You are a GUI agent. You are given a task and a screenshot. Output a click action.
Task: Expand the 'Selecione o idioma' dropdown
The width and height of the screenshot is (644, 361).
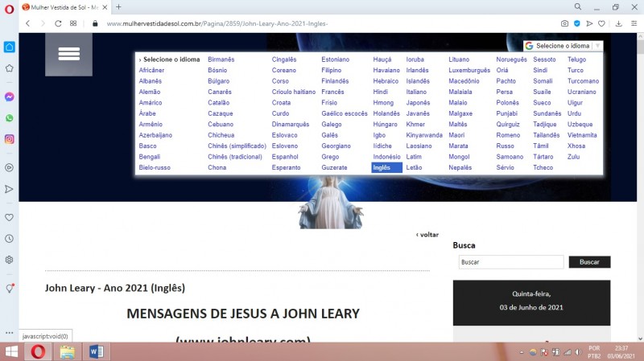[x=563, y=46]
